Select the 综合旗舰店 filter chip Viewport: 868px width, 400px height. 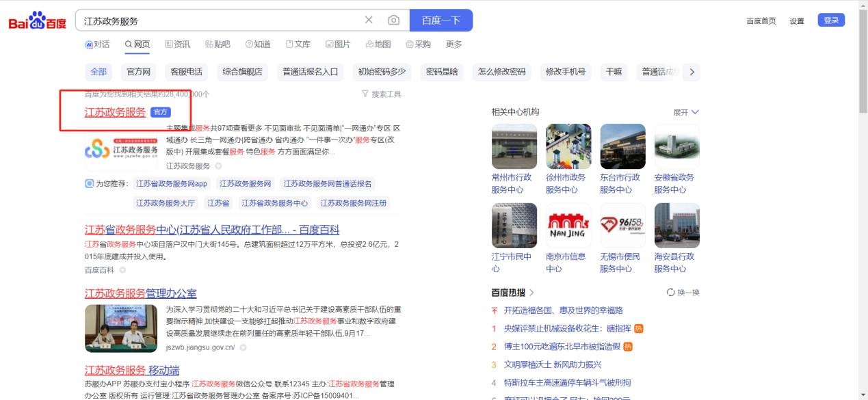point(243,72)
